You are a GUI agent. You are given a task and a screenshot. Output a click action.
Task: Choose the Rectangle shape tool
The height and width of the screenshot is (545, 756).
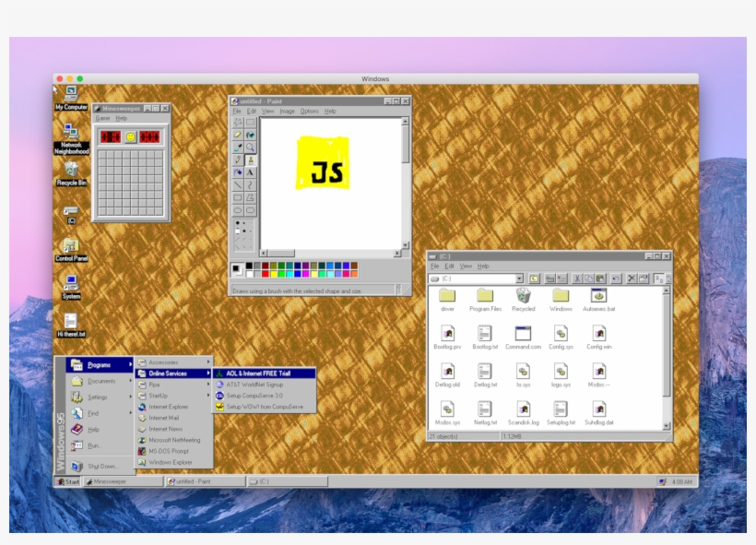[x=238, y=197]
